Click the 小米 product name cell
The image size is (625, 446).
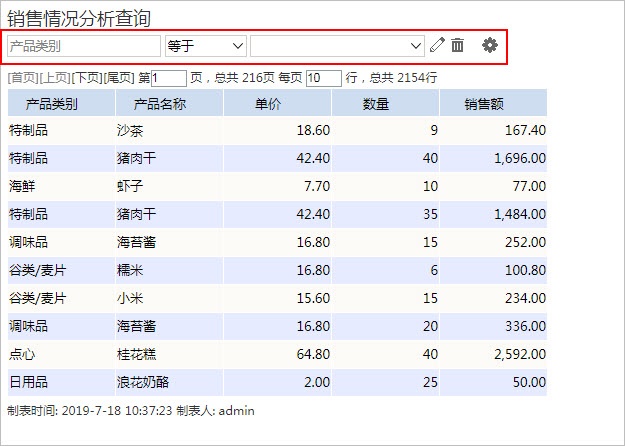[169, 299]
